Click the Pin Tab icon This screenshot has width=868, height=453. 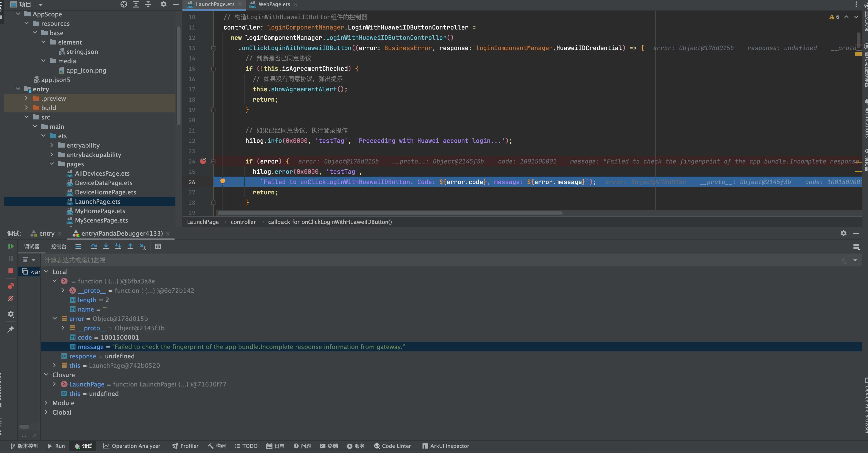[x=11, y=329]
